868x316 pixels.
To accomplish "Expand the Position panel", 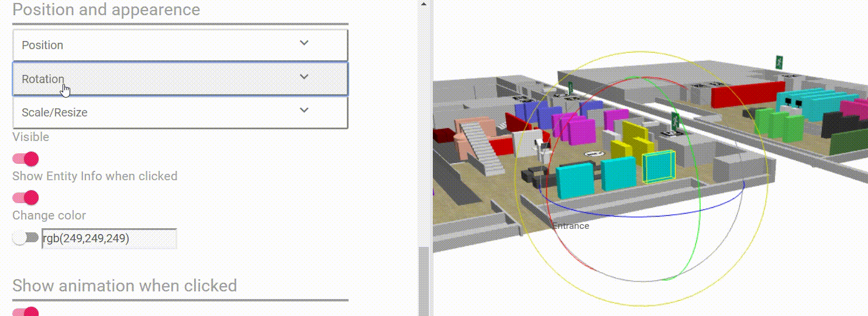I will click(x=180, y=45).
